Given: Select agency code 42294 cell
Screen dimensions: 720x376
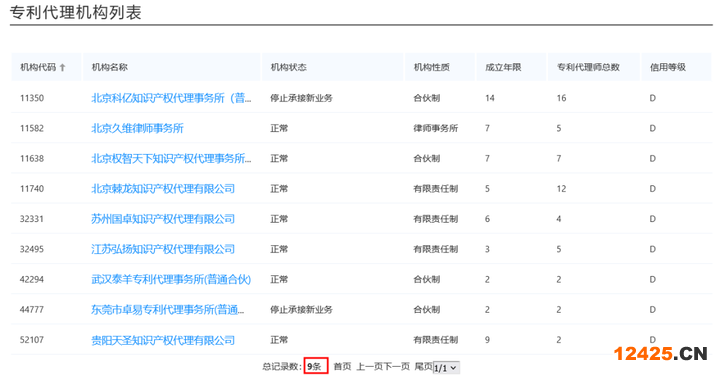Looking at the screenshot, I should 32,280.
